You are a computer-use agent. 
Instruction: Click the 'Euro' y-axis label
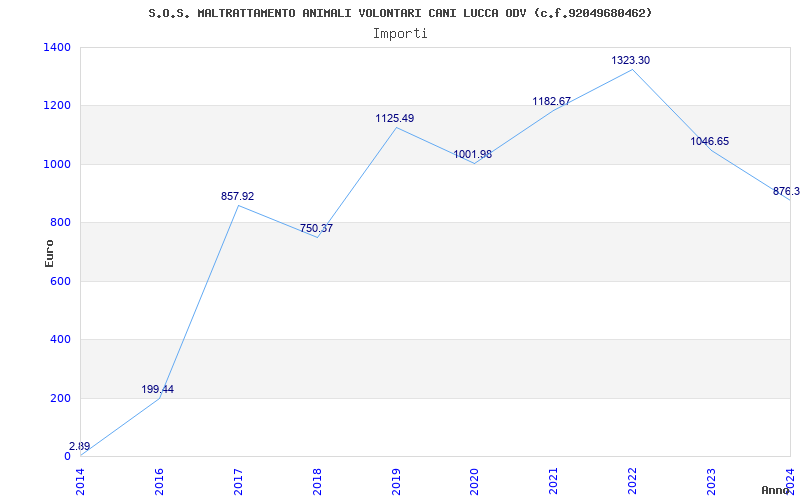(49, 253)
